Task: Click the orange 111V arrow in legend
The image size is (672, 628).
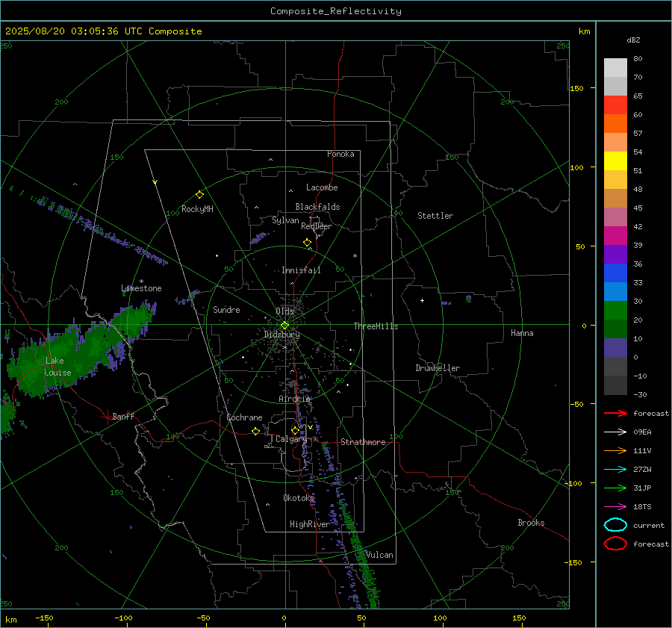Action: pyautogui.click(x=615, y=450)
